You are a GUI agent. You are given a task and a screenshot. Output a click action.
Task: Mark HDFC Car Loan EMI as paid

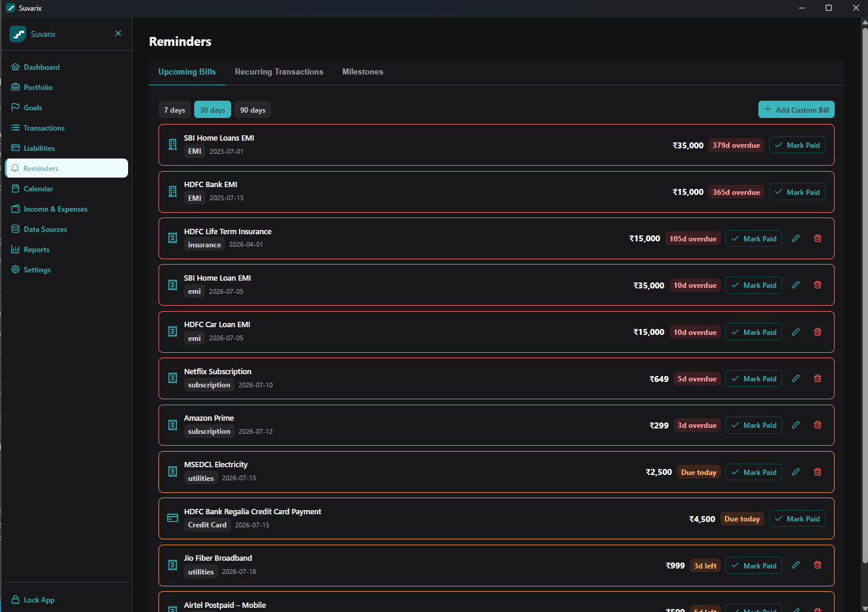click(754, 332)
